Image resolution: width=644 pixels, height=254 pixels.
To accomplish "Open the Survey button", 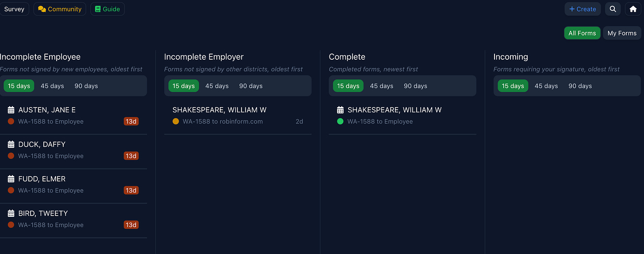I will (x=14, y=9).
